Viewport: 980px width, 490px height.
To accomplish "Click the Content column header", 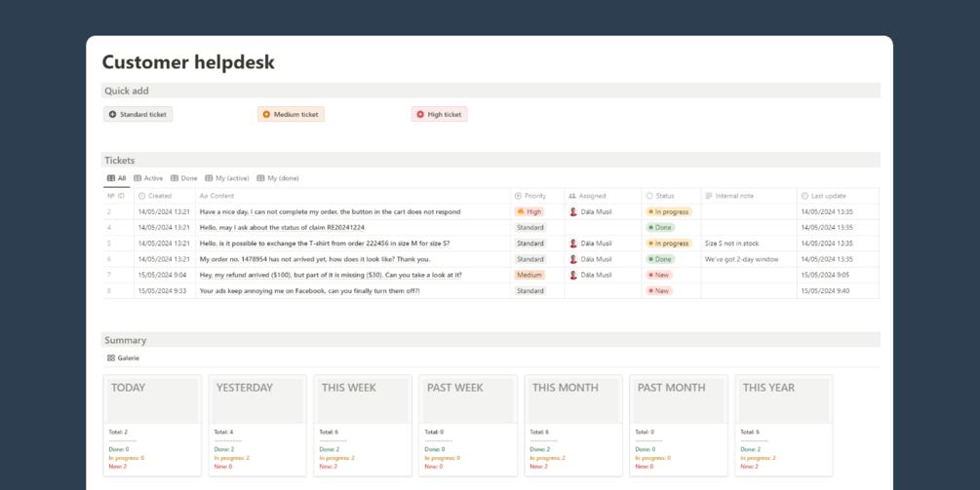I will pos(353,196).
